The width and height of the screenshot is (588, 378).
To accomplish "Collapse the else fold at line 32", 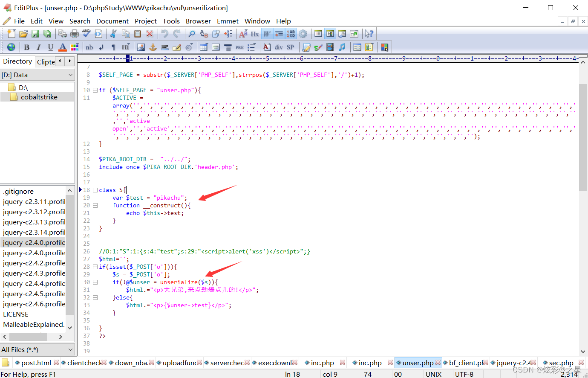I will (95, 297).
